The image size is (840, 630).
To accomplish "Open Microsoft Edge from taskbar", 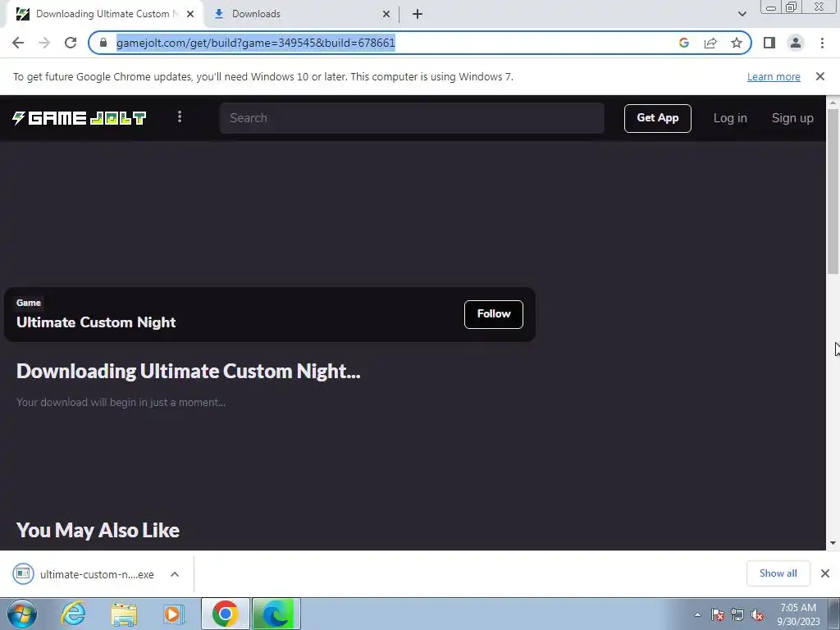I will coord(276,614).
